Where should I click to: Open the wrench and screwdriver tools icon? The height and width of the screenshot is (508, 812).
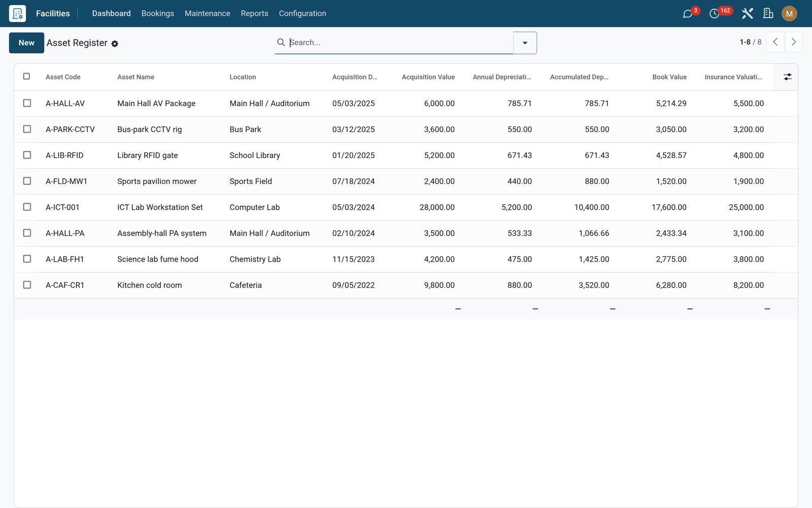tap(747, 14)
